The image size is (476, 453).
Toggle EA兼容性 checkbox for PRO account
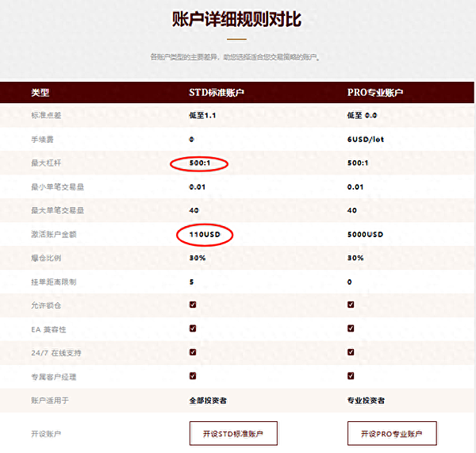(351, 328)
